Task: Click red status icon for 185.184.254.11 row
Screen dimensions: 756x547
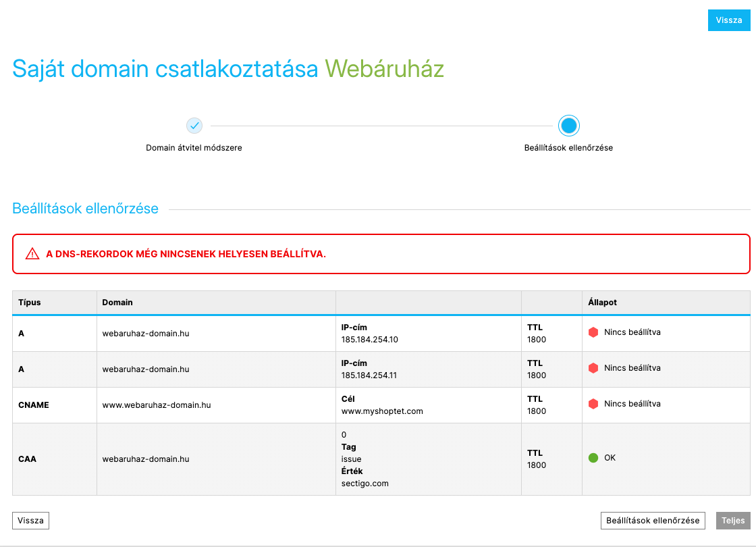Action: [x=593, y=367]
